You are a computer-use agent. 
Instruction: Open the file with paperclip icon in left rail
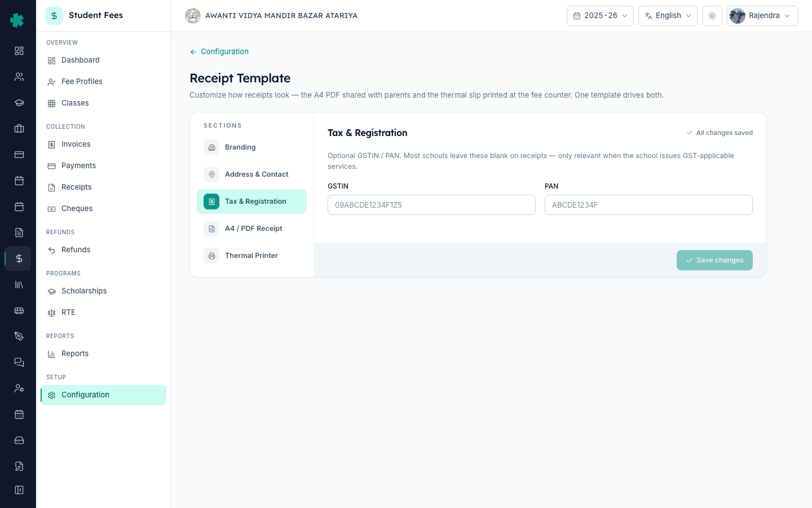pos(19,466)
